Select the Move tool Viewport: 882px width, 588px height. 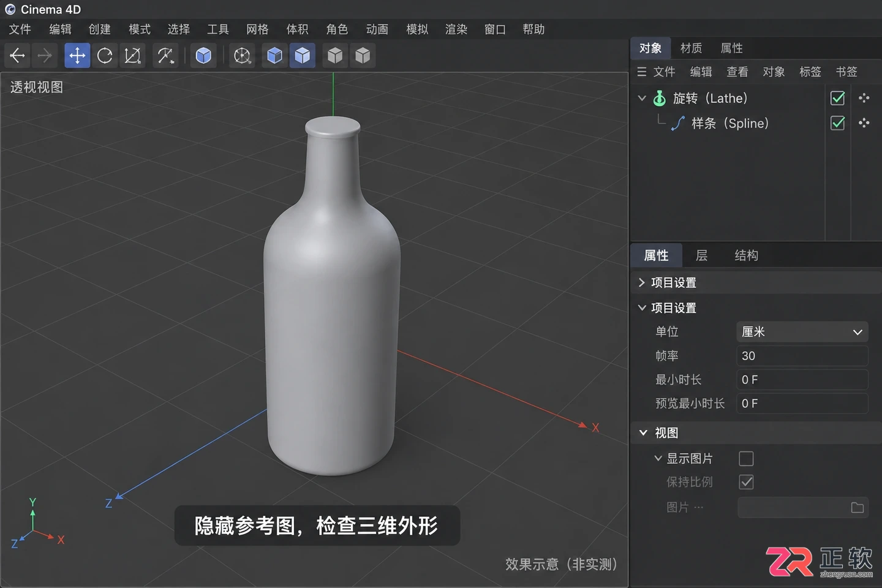point(77,56)
